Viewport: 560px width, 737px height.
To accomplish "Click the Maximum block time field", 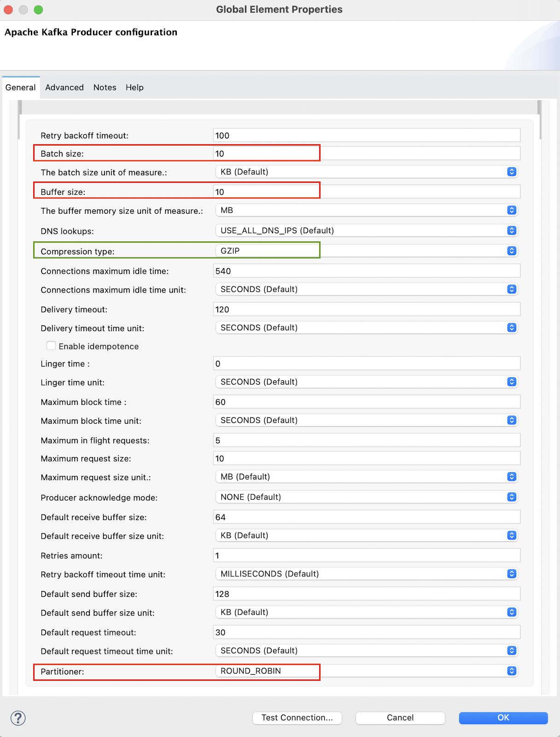I will pos(367,402).
